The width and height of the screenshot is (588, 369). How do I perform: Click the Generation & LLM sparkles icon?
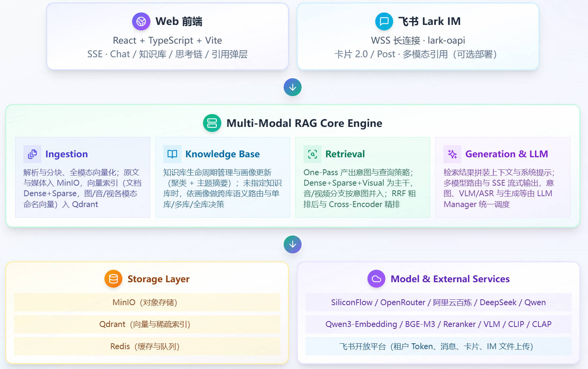tap(452, 154)
